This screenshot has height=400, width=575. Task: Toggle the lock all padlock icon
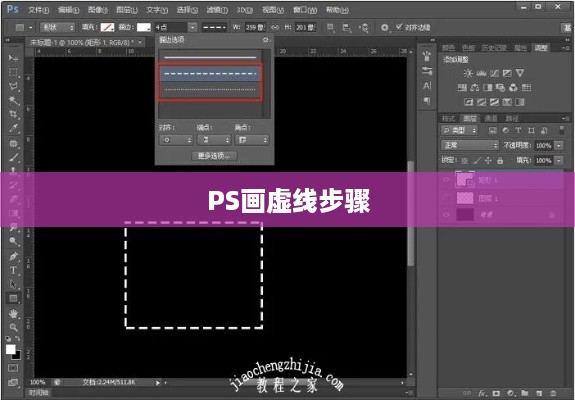[x=500, y=161]
